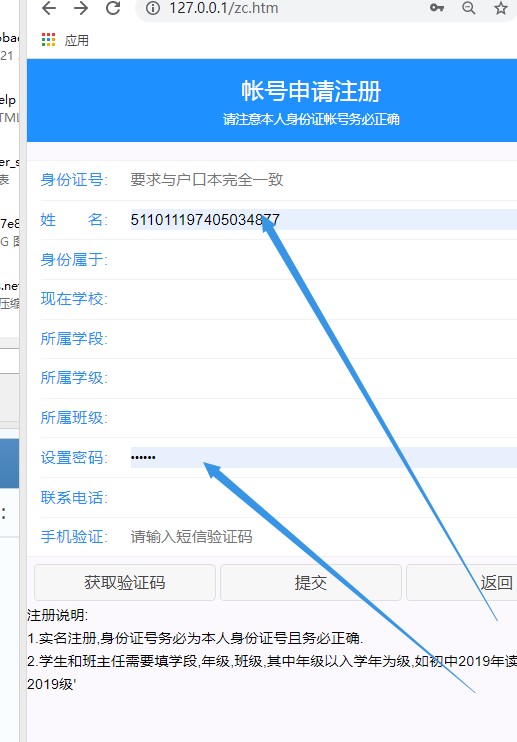Click the browser forward arrow
The width and height of the screenshot is (517, 742).
[x=81, y=8]
